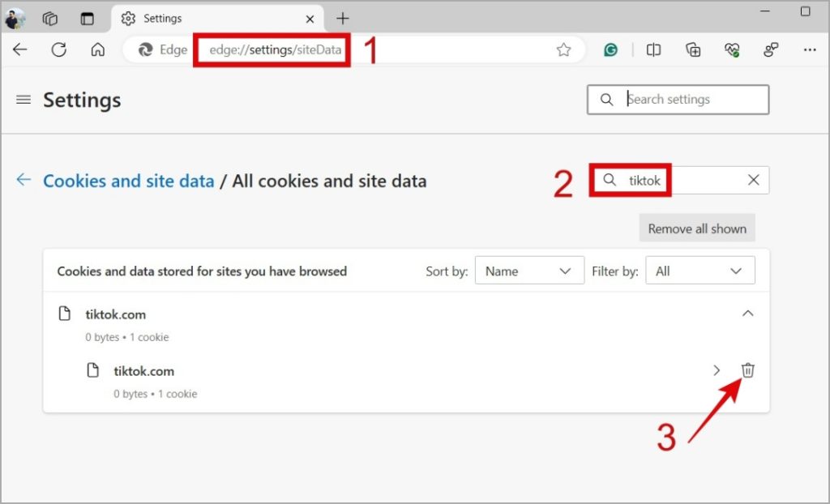Open the profile avatar menu
Viewport: 830px width, 504px height.
pyautogui.click(x=15, y=19)
